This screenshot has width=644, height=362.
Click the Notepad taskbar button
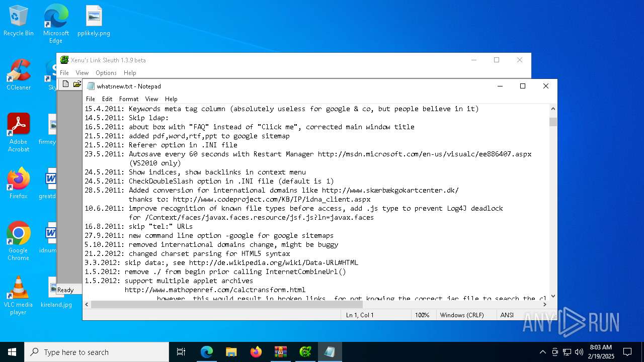click(x=330, y=352)
